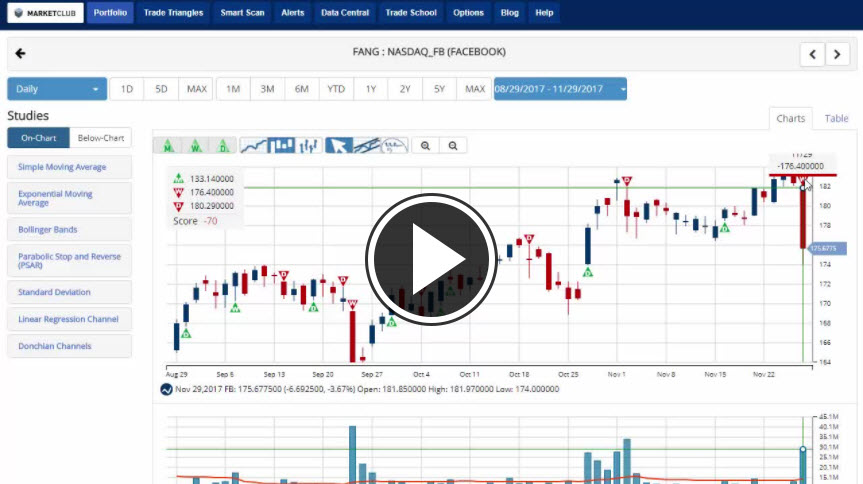Switch to candlestick chart type

coord(281,146)
